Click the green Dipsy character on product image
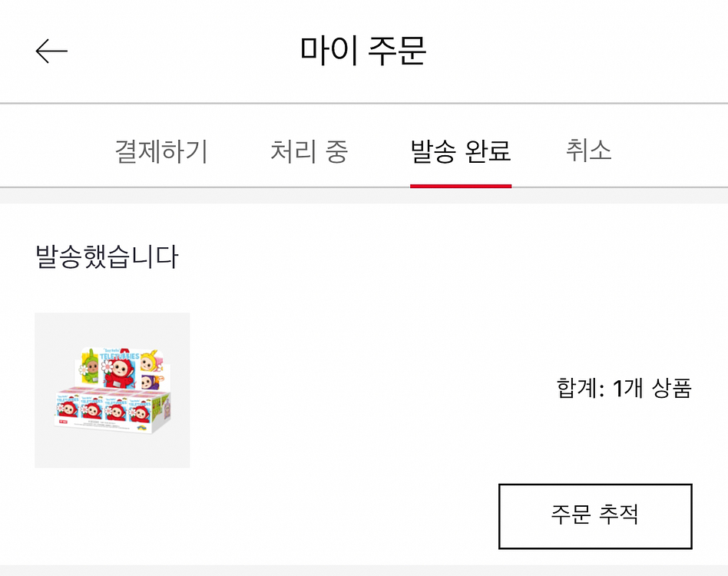This screenshot has height=576, width=728. pyautogui.click(x=90, y=366)
